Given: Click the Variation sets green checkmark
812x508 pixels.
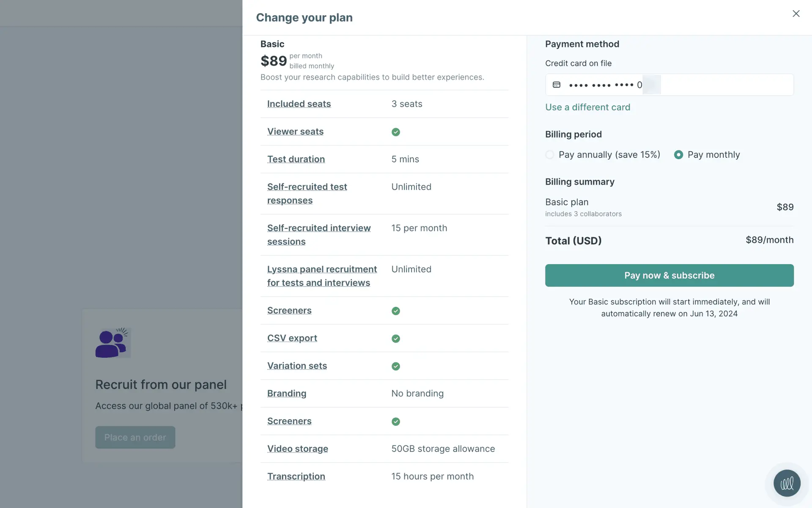Looking at the screenshot, I should (x=395, y=366).
